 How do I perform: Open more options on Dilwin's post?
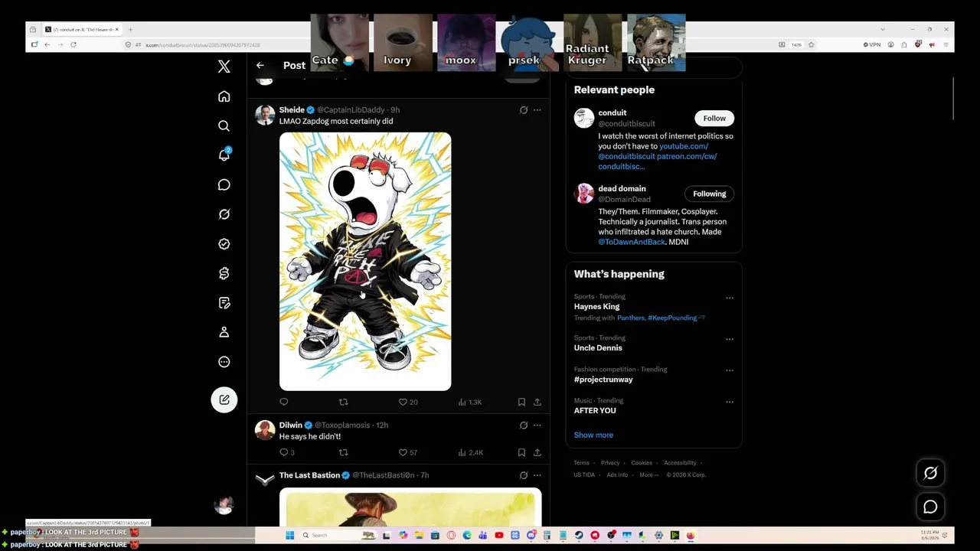point(537,425)
